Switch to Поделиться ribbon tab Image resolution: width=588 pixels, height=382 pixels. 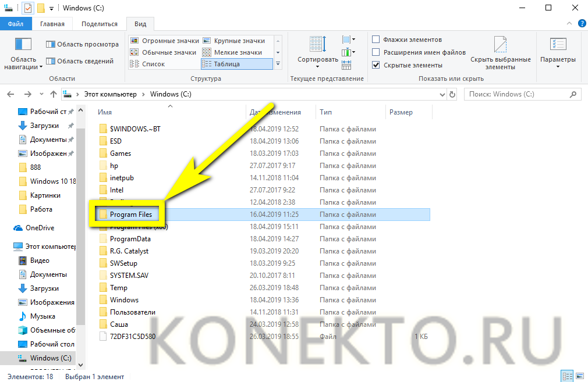(x=100, y=24)
